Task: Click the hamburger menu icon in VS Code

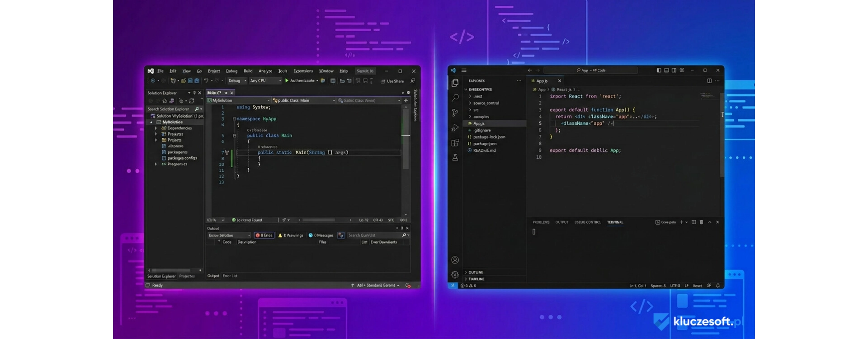Action: point(464,70)
